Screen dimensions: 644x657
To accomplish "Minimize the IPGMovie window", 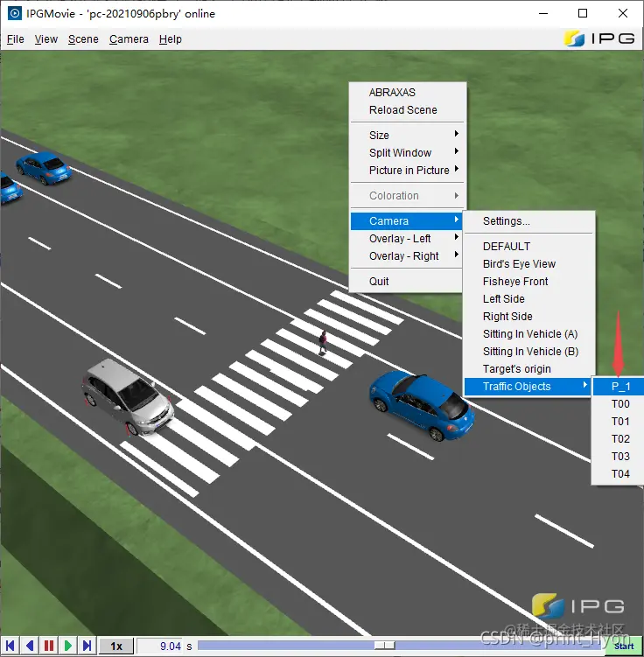I will pyautogui.click(x=543, y=13).
